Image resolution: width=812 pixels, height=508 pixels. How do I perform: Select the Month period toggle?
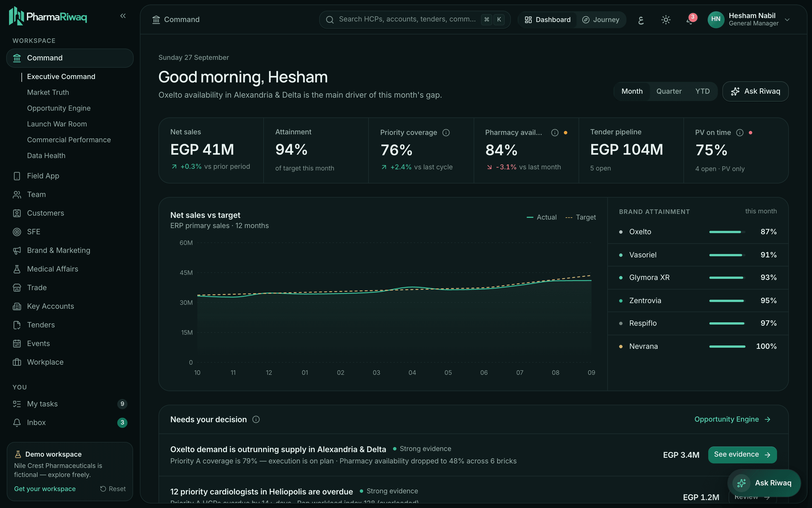pos(632,91)
